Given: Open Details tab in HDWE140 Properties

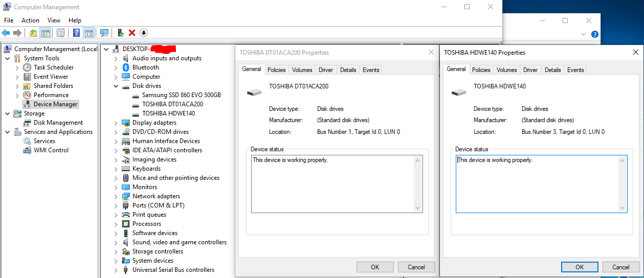Looking at the screenshot, I should click(x=552, y=70).
